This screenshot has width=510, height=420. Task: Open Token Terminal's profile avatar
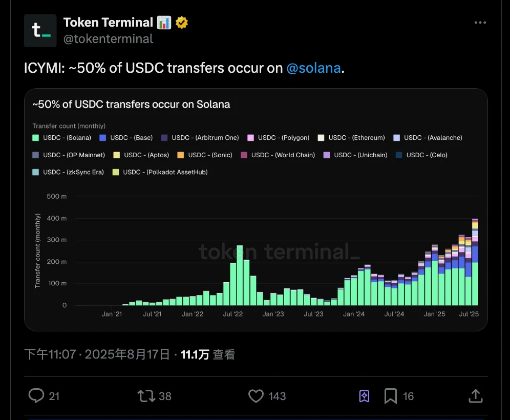pos(40,31)
